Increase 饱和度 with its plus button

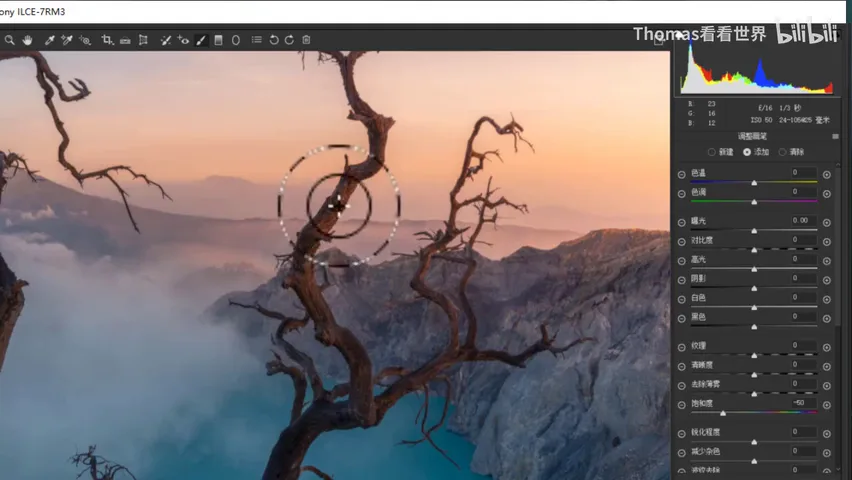click(x=826, y=405)
